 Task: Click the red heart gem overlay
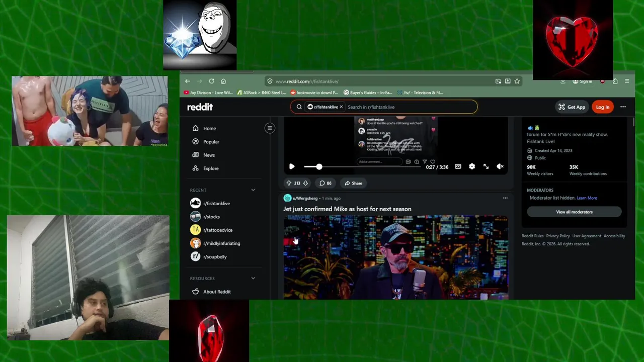[573, 40]
